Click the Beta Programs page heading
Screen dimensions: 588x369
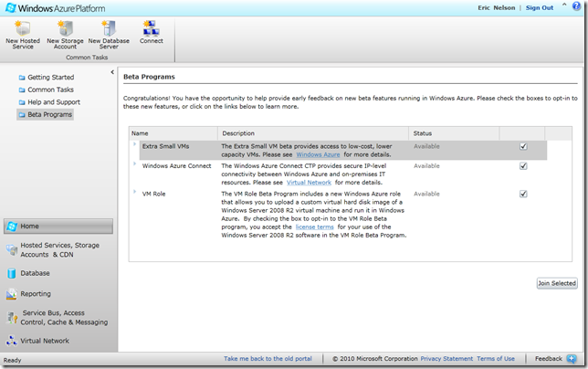tap(149, 77)
